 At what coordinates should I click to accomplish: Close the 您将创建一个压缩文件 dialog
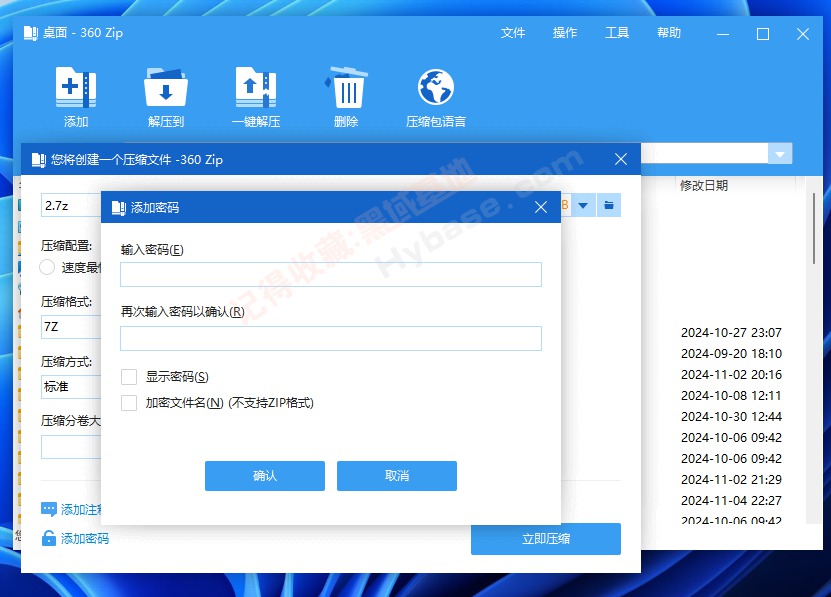pyautogui.click(x=621, y=159)
